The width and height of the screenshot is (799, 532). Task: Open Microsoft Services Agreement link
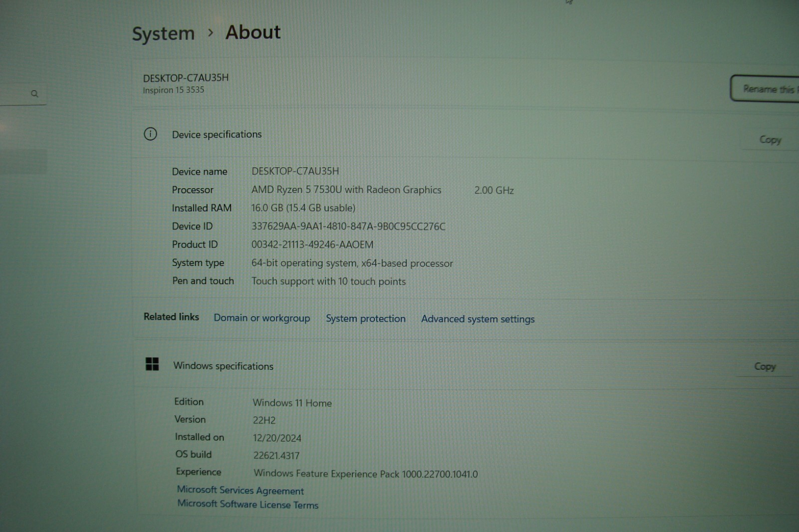240,490
